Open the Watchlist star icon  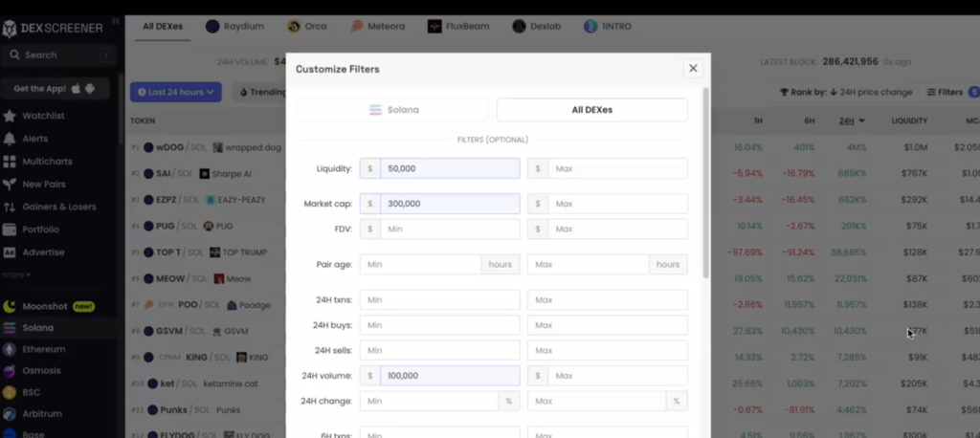click(x=11, y=117)
